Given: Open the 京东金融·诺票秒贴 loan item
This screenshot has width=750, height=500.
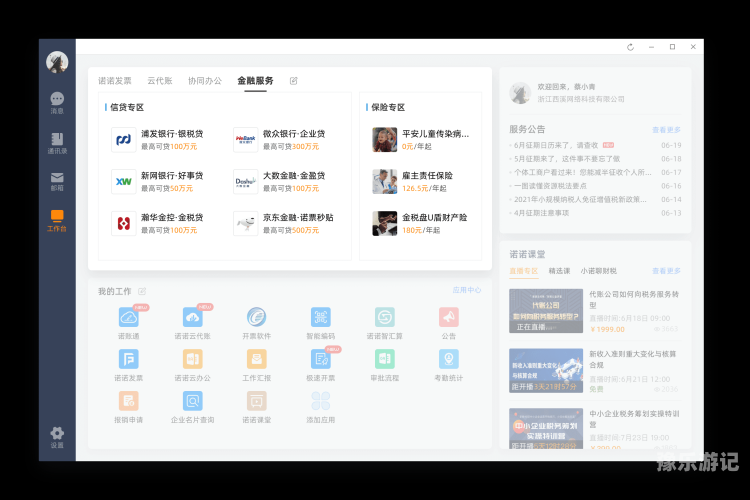Looking at the screenshot, I should click(x=284, y=223).
